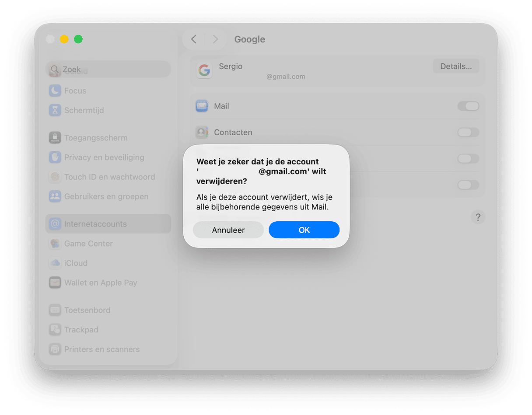
Task: Select the Gebruikers en groepen people icon
Action: tap(55, 196)
